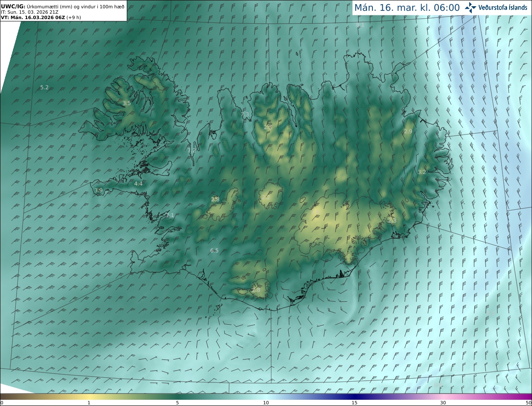Screen dimensions: 532x406
Task: Click the "2.9" value label
Action: 408,132
